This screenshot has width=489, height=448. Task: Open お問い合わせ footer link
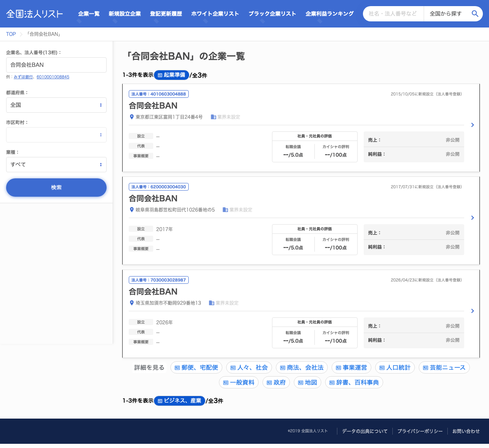pos(466,431)
